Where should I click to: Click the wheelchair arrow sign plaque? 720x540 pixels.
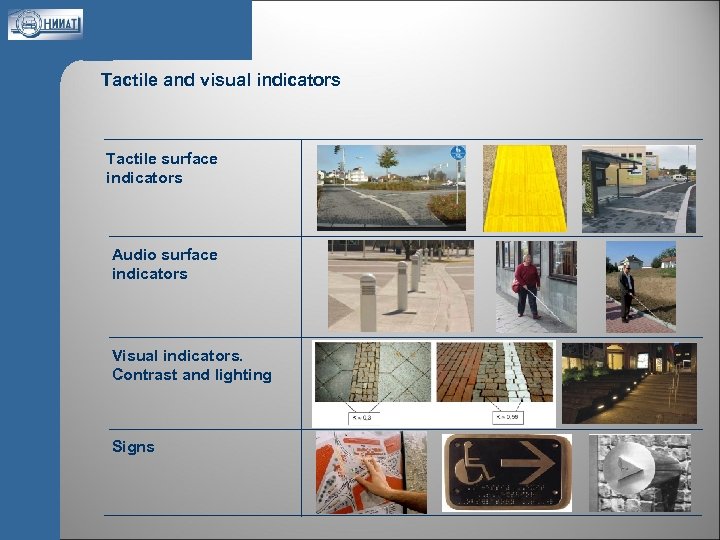(x=507, y=472)
